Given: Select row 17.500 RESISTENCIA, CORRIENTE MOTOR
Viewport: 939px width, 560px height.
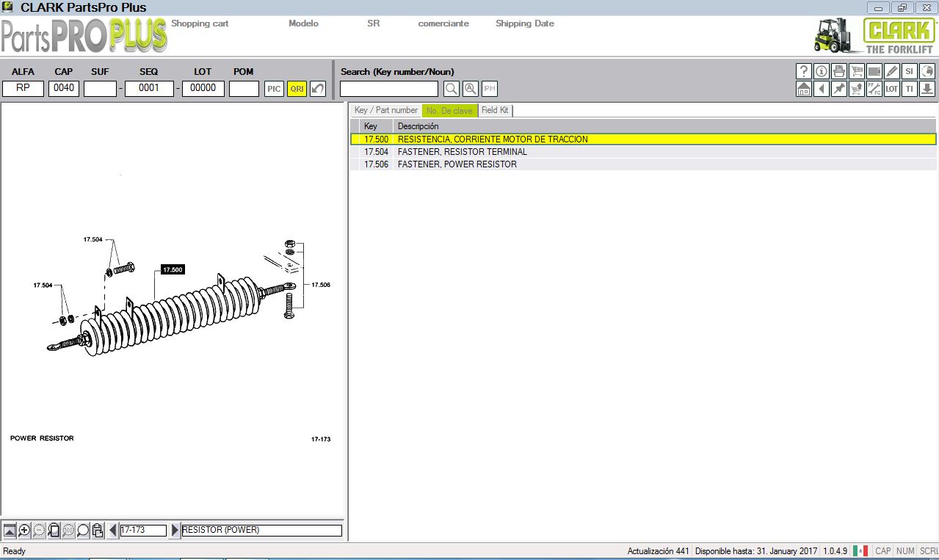Looking at the screenshot, I should (x=643, y=139).
